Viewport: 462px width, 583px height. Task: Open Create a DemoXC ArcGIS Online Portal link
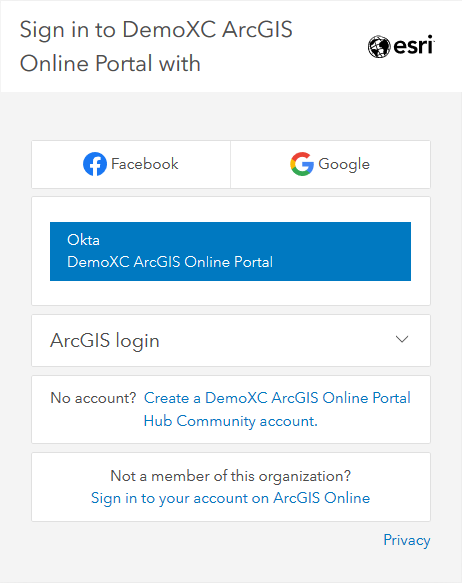point(277,398)
